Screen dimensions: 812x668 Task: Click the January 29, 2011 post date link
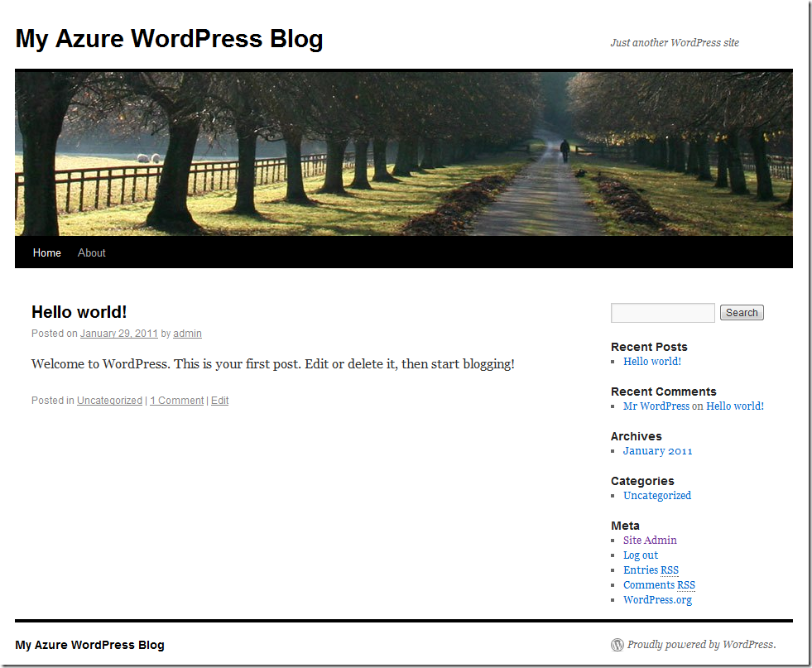pos(118,334)
